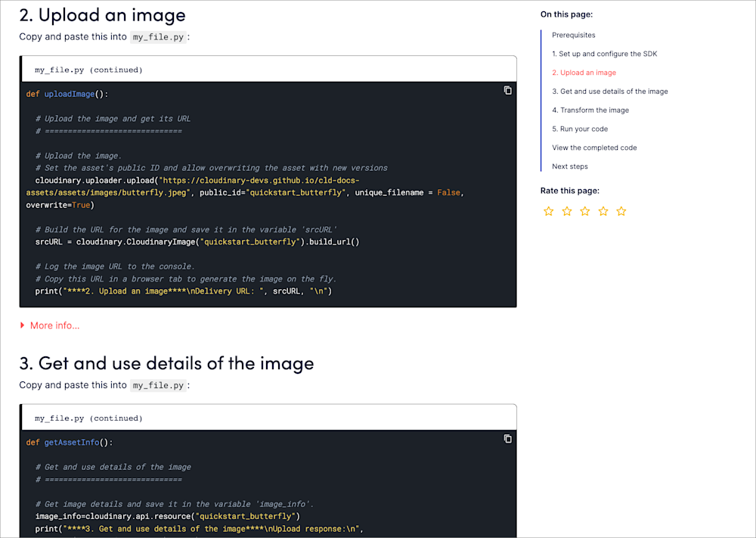The width and height of the screenshot is (756, 538).
Task: Open Upload an image in page nav
Action: [584, 73]
